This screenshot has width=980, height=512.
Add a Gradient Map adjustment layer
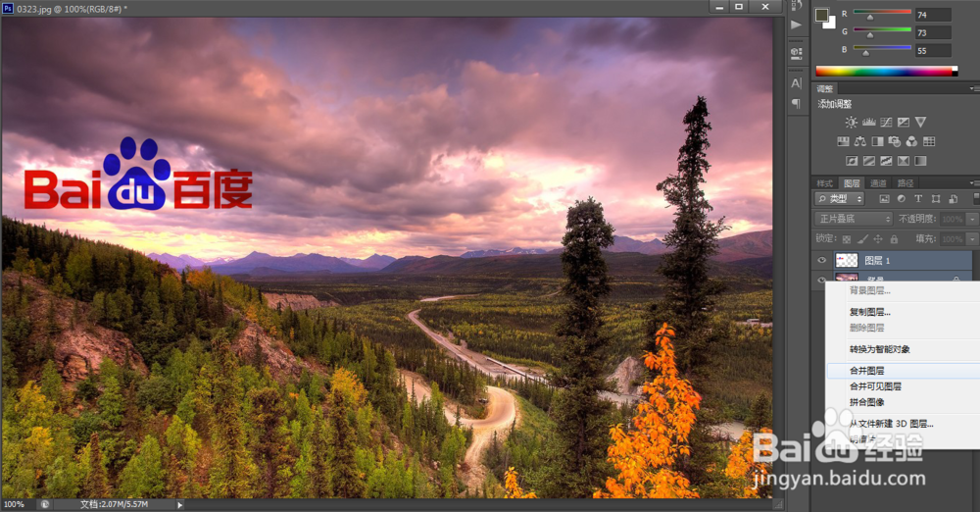(x=920, y=161)
